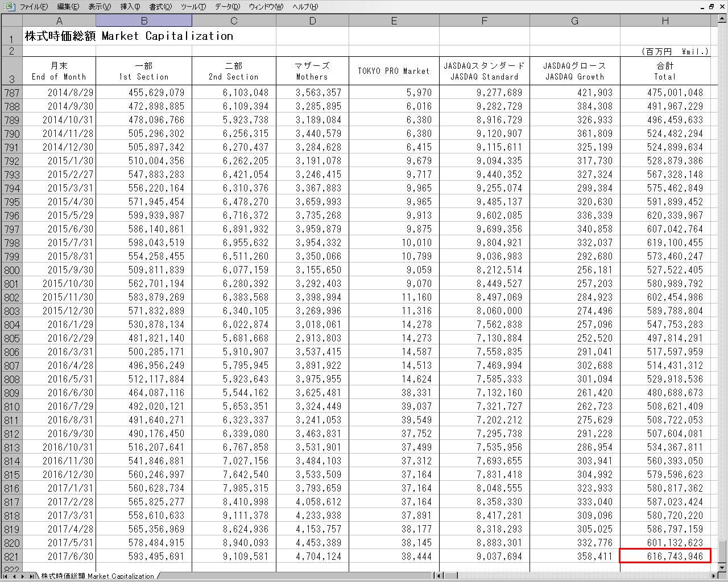Image resolution: width=728 pixels, height=582 pixels.
Task: Click date cell 2017/6/30
Action: tap(59, 556)
